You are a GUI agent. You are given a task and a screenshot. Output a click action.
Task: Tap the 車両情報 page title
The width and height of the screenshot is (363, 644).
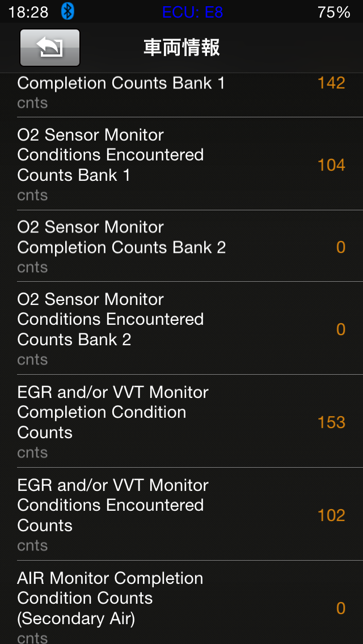[181, 48]
